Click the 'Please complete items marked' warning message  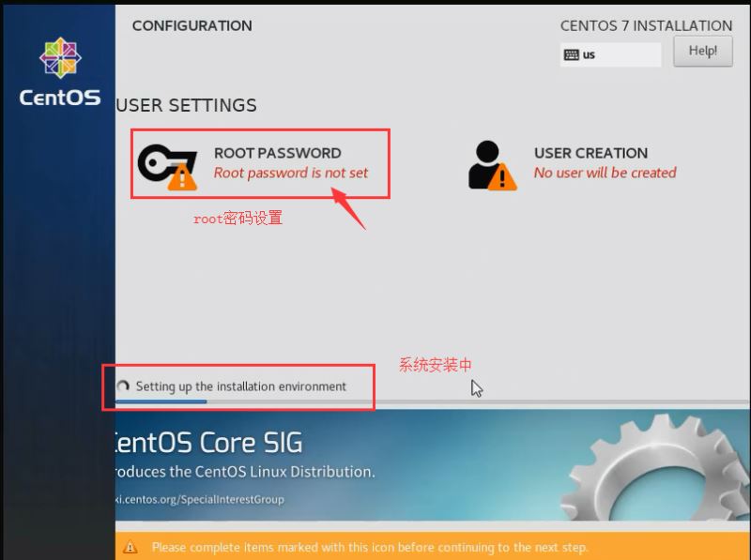369,547
